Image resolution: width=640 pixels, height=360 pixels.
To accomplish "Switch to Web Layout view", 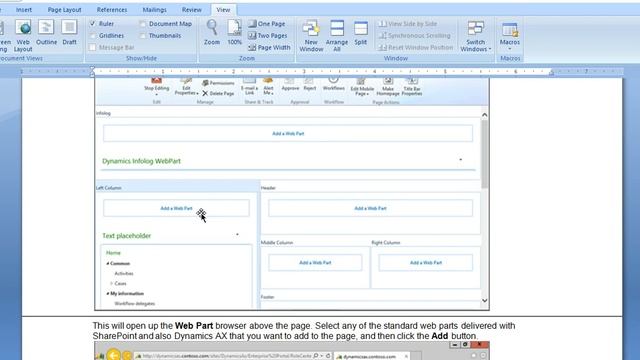I will pyautogui.click(x=23, y=36).
